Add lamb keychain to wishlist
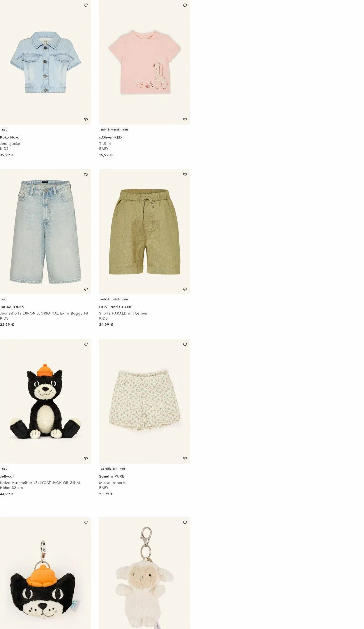Screen dimensions: 364x629 pos(185,522)
